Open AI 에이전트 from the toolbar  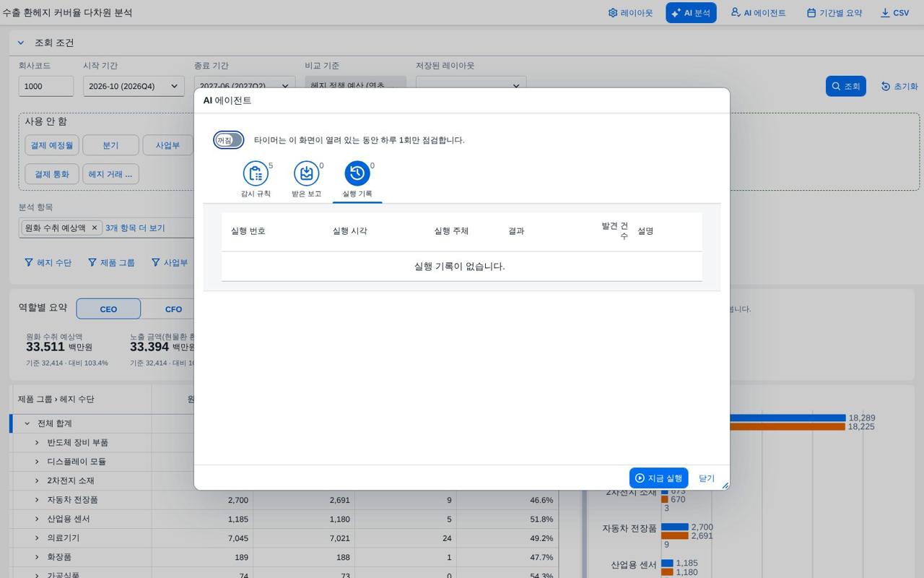(x=758, y=13)
